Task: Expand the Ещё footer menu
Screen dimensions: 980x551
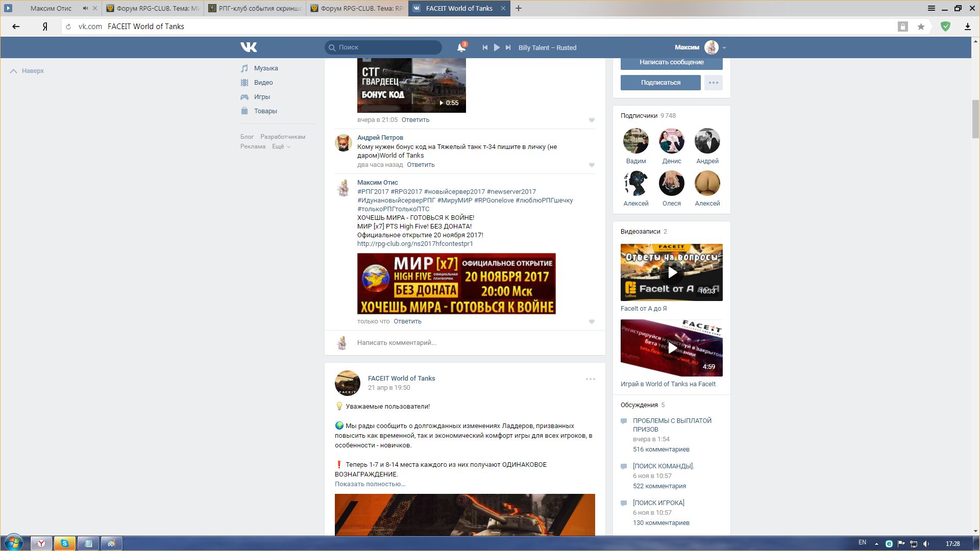Action: pyautogui.click(x=281, y=146)
